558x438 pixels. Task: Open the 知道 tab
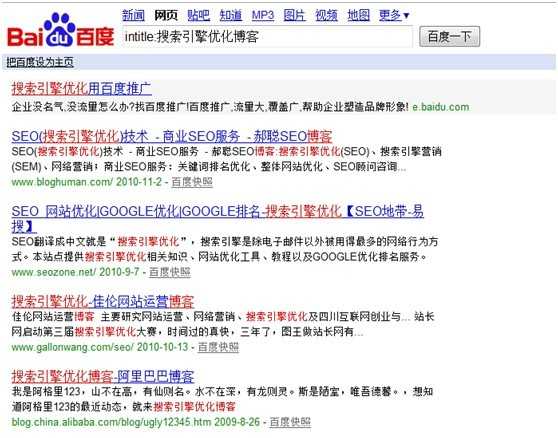(x=231, y=15)
